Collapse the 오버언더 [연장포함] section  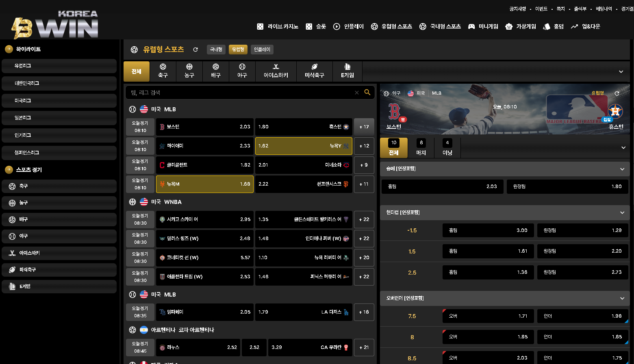pyautogui.click(x=505, y=298)
